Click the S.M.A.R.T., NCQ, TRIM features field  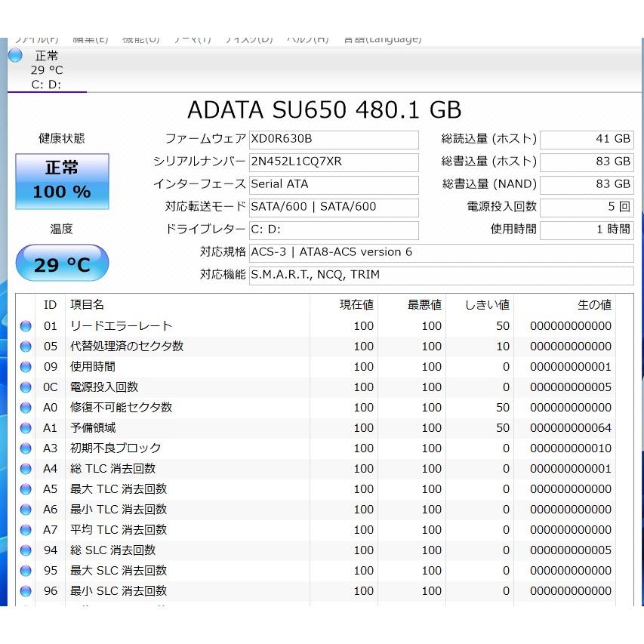(442, 275)
